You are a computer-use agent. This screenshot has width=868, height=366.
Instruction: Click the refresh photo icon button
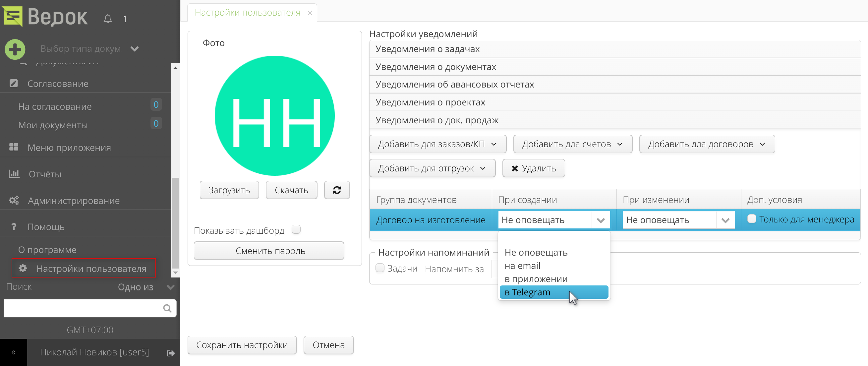(336, 190)
